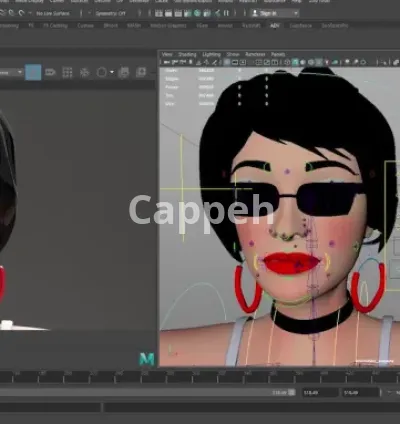Switch to the FX Caching shelf tab
The width and height of the screenshot is (400, 424).
click(55, 26)
